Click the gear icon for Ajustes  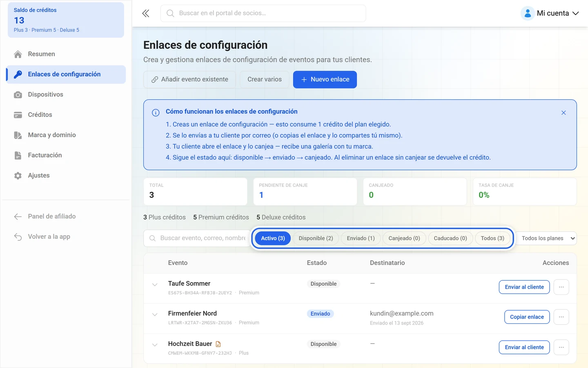click(x=18, y=176)
